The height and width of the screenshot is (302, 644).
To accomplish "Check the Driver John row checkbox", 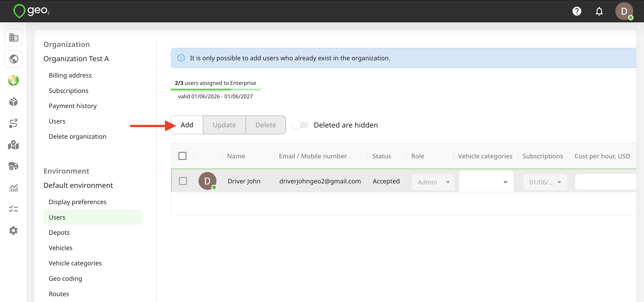I will [x=183, y=181].
